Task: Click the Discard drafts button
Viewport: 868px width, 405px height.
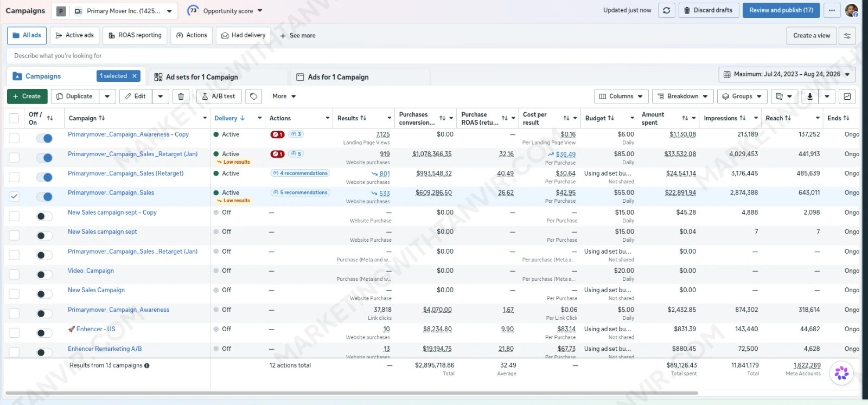Action: 708,10
